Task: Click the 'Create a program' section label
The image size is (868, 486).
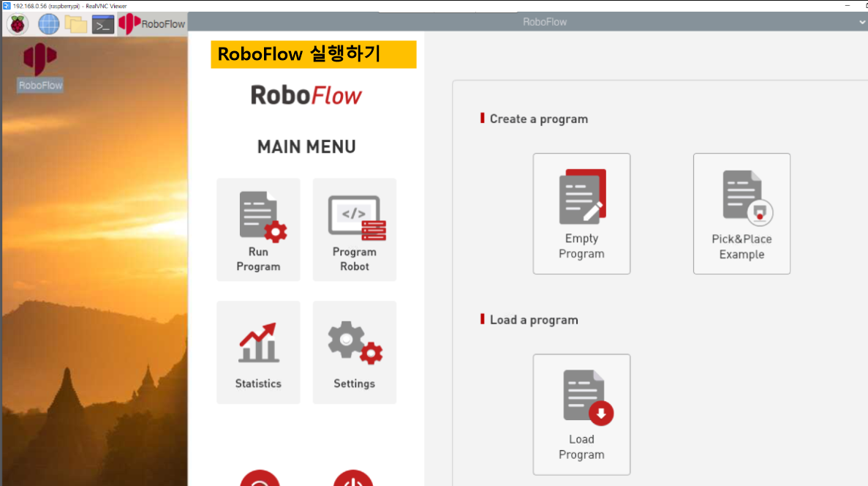Action: click(x=539, y=119)
